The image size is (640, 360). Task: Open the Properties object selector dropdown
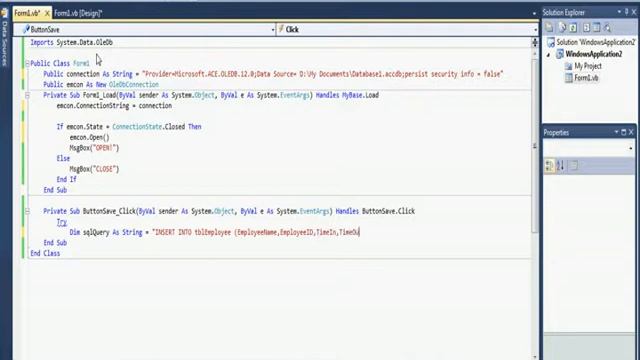tap(631, 148)
